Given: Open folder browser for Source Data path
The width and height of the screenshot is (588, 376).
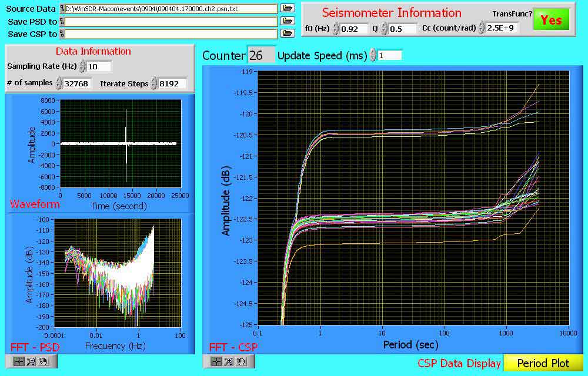Looking at the screenshot, I should (x=288, y=8).
